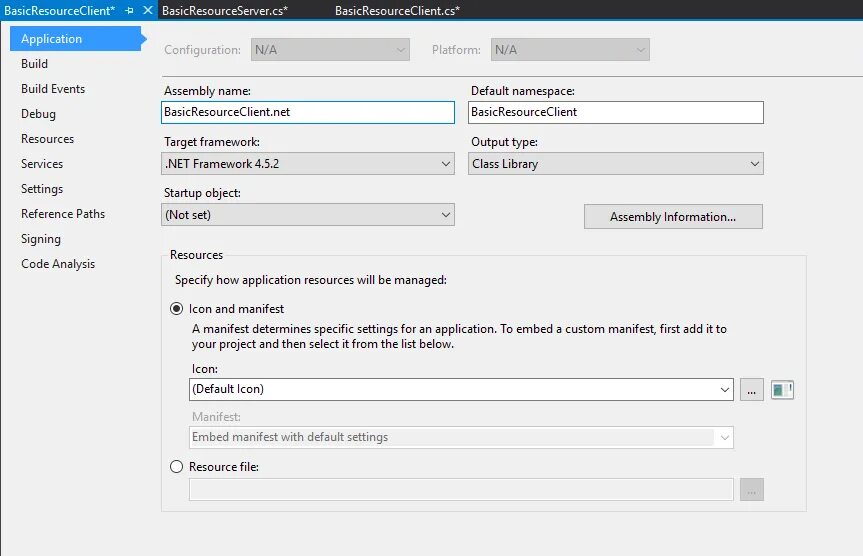Browse for an icon file
The width and height of the screenshot is (863, 556).
751,390
